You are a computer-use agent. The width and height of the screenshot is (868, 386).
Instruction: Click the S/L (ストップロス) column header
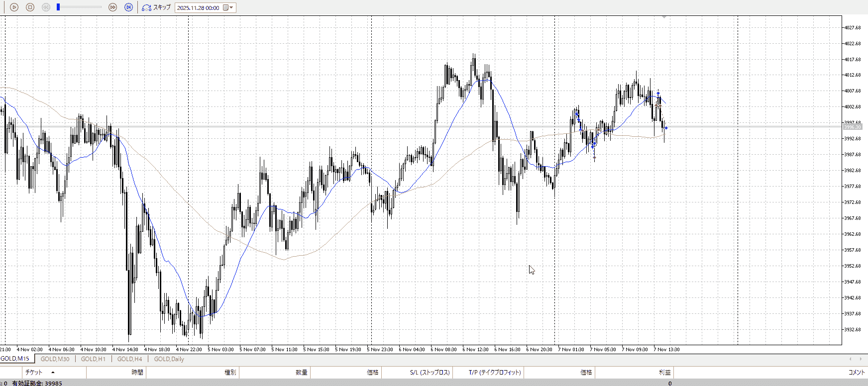tap(430, 372)
